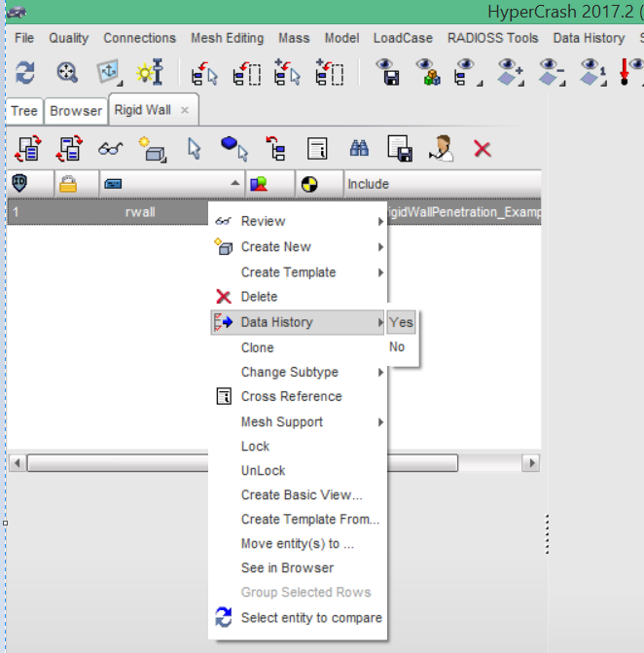Click the ID shield column header

(30, 184)
